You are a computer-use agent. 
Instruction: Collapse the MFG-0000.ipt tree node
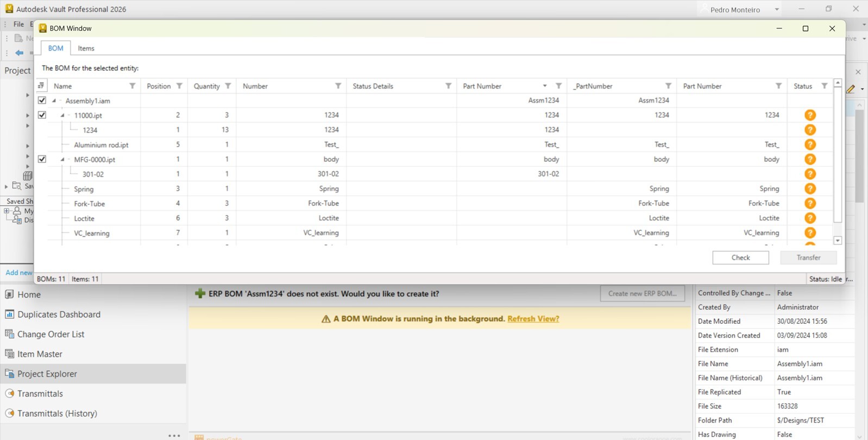(x=62, y=159)
